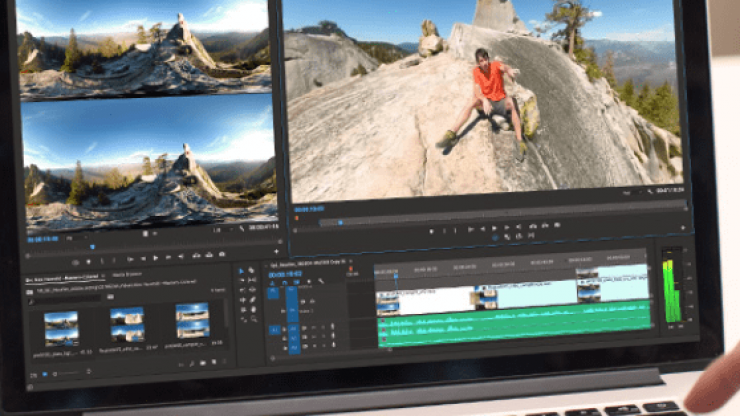
Task: Switch Project panel to icon view
Action: (x=43, y=374)
